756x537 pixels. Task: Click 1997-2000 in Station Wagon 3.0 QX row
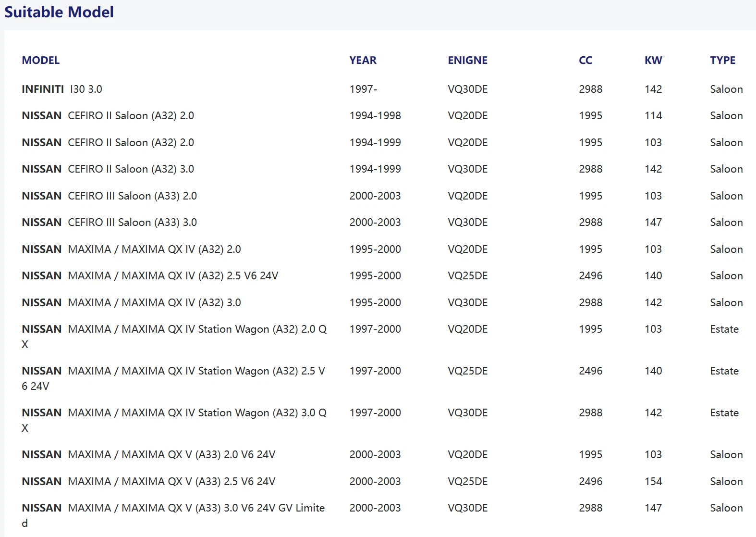[375, 412]
